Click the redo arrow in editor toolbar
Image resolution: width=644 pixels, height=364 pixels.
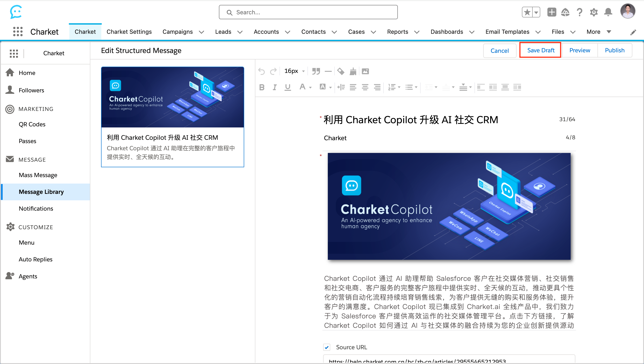point(273,71)
